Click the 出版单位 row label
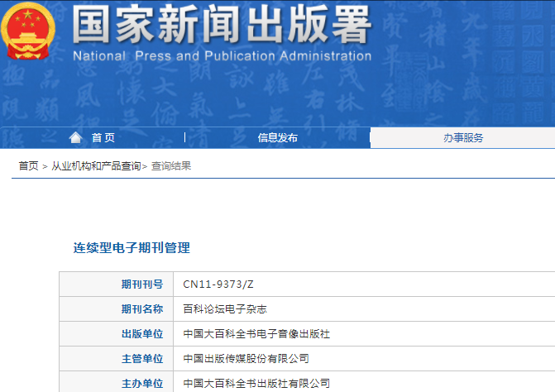The image size is (555, 392). click(142, 334)
